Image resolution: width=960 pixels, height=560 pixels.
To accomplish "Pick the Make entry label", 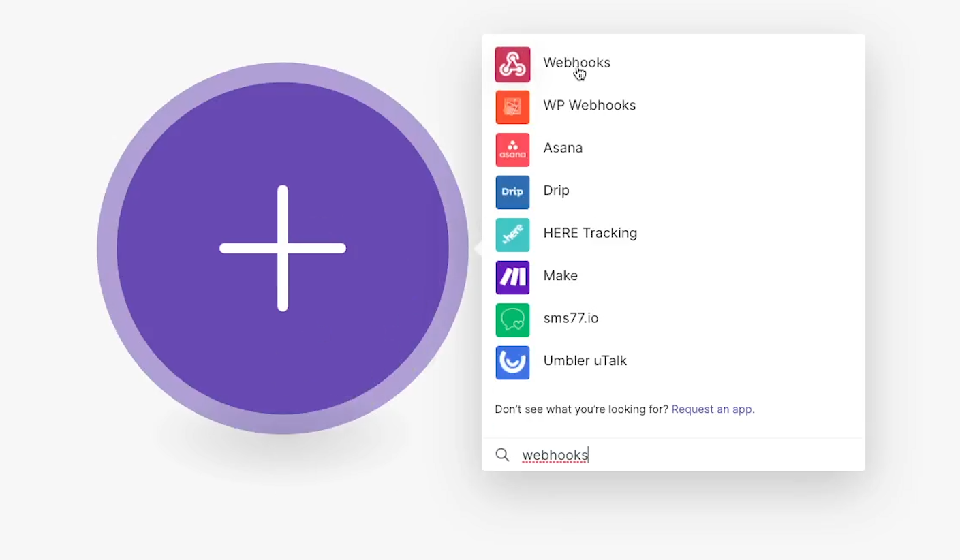I will click(560, 275).
